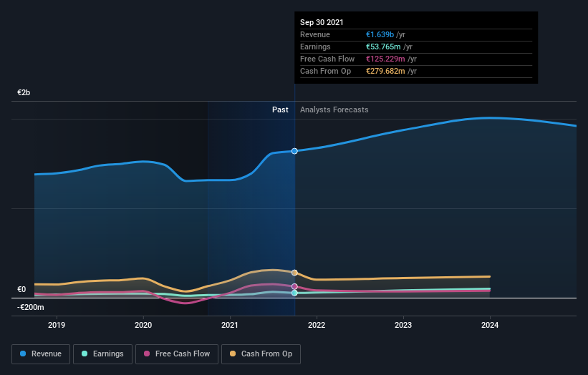
Task: Toggle the Revenue legend button
Action: pos(41,354)
